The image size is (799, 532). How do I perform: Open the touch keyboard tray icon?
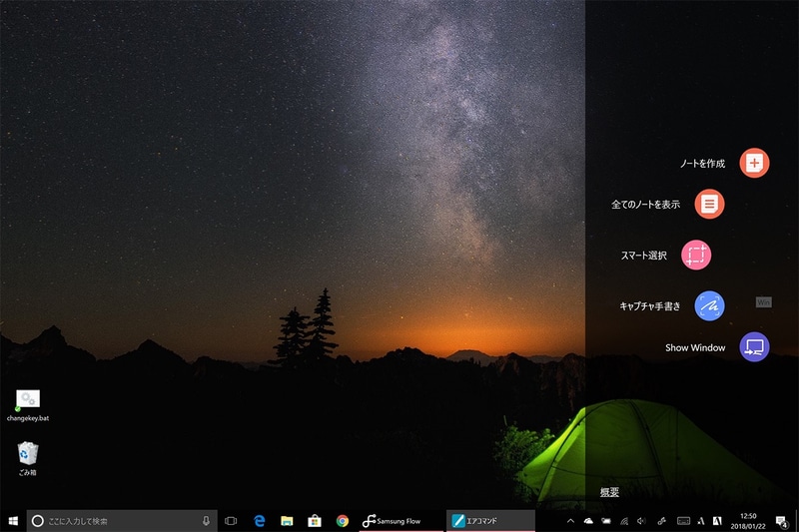point(683,521)
